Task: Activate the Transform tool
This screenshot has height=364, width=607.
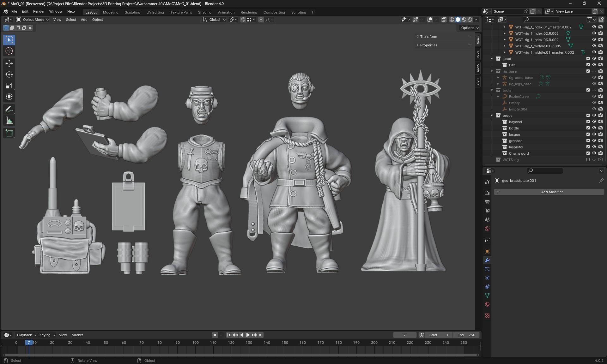Action: (9, 97)
